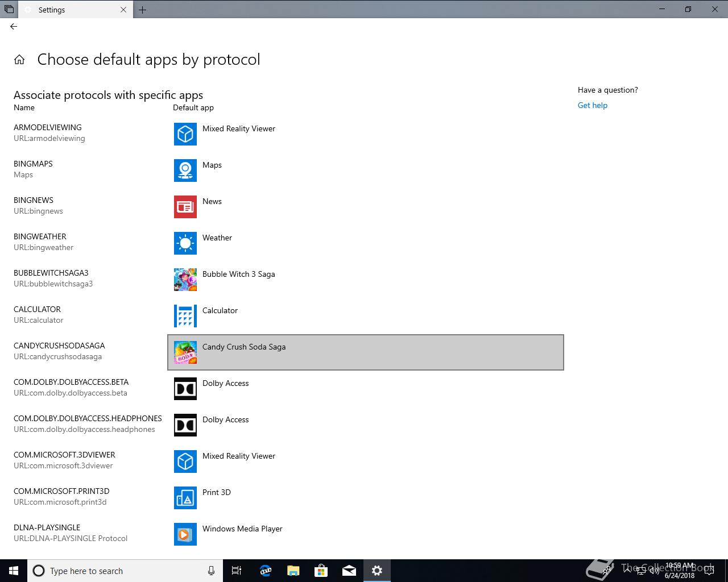Click the Dolby Access icon for DOLBYACCESS.BETA
728x582 pixels.
[x=185, y=389]
